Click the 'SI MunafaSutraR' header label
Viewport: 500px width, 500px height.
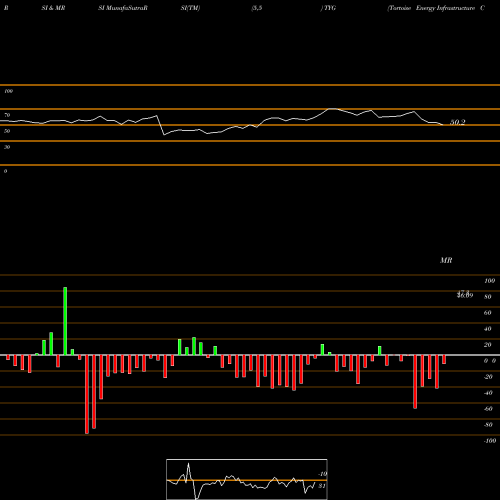[x=123, y=8]
